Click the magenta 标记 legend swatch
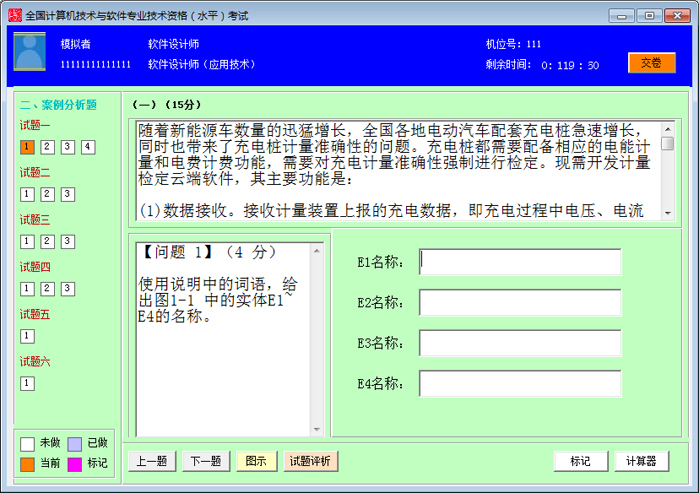The image size is (699, 493). (74, 464)
